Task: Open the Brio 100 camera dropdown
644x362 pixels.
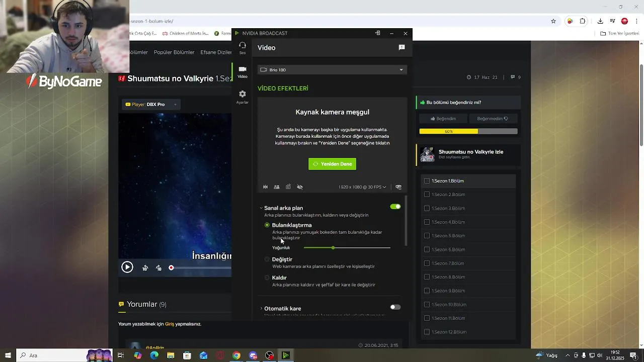Action: [x=332, y=70]
